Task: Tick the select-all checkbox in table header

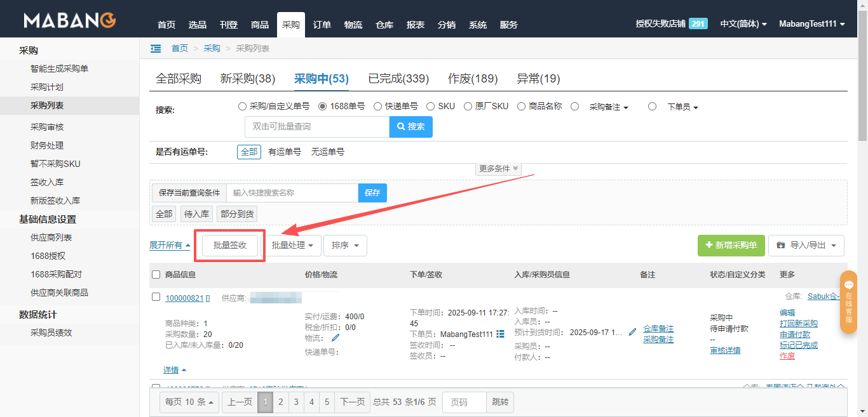Action: (x=156, y=275)
